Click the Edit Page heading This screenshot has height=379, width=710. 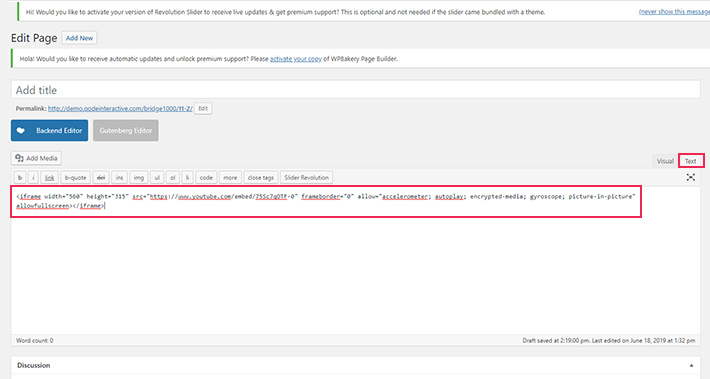[x=34, y=38]
